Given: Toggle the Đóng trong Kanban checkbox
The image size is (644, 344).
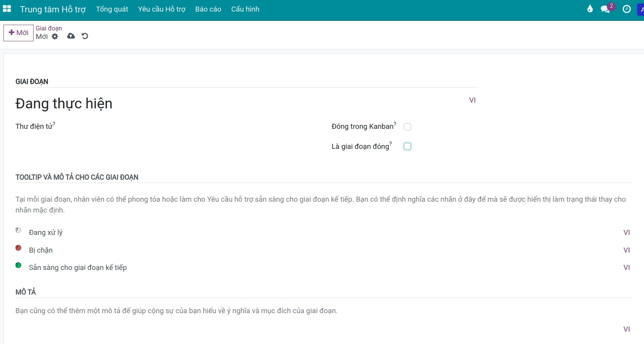Looking at the screenshot, I should (407, 126).
